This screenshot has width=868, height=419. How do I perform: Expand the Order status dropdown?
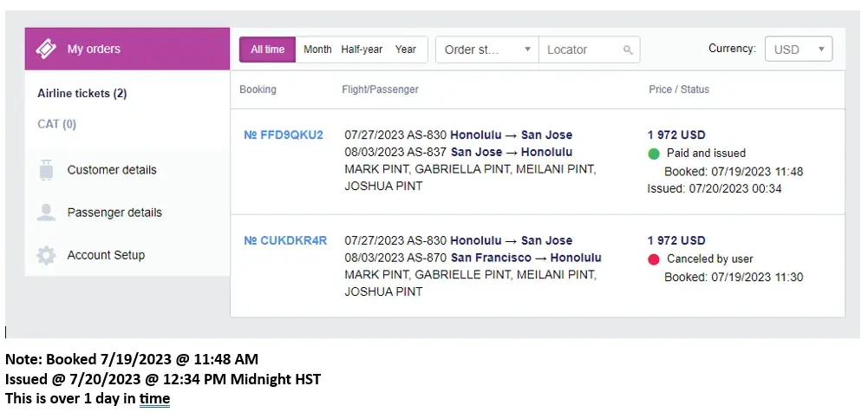tap(486, 49)
